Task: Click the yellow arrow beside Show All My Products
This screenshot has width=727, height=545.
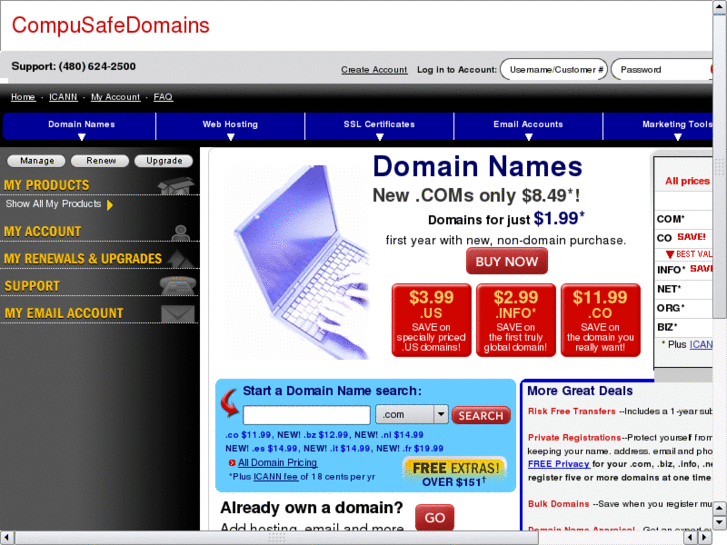Action: click(x=110, y=205)
